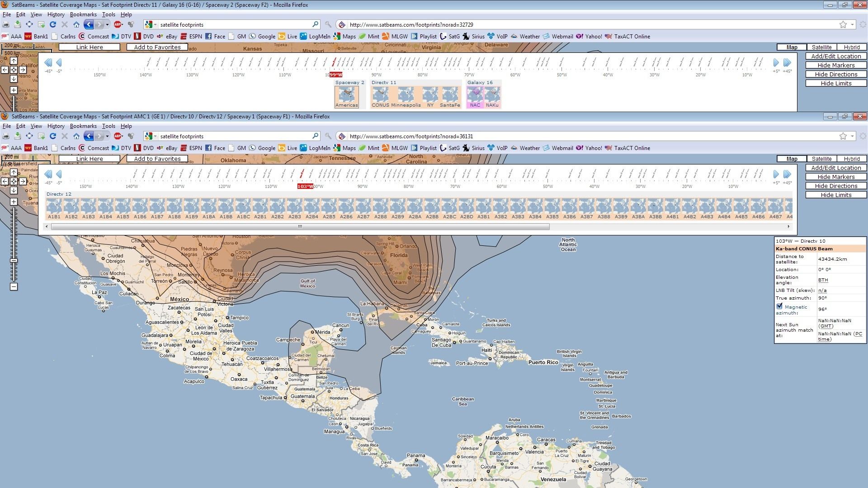Shift orbital slot bar by -45° in lower window

click(x=48, y=174)
